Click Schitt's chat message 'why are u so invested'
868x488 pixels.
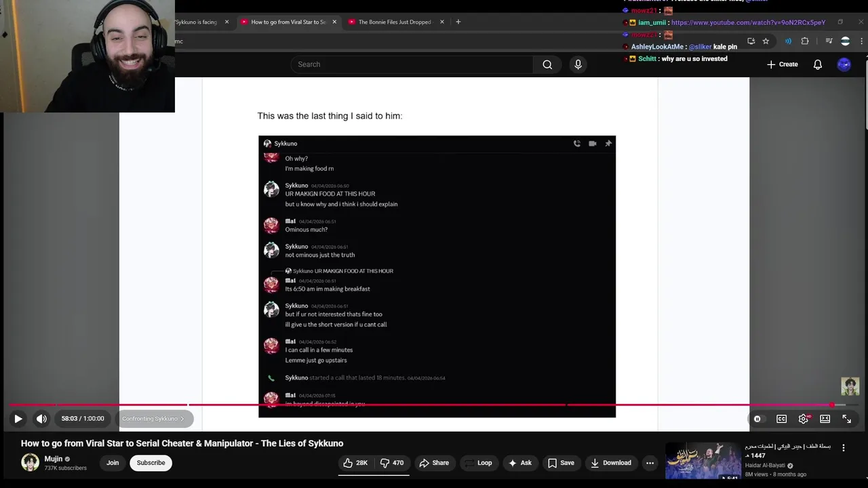point(694,59)
